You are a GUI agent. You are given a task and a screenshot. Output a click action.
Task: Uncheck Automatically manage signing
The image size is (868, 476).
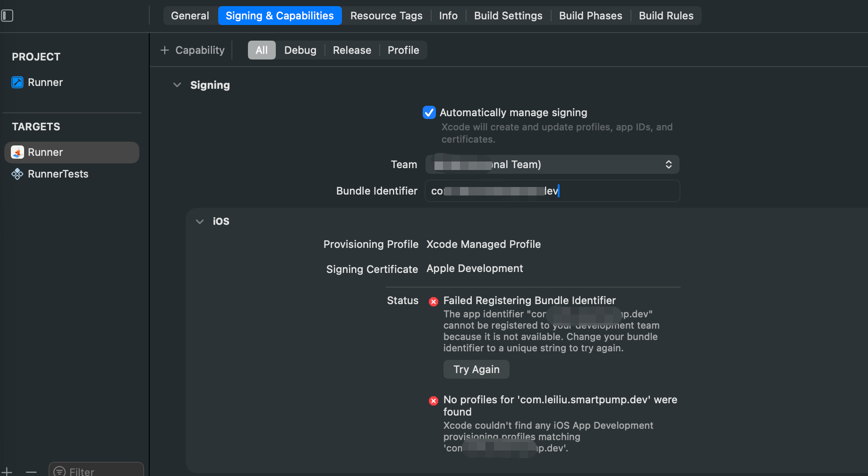(429, 112)
